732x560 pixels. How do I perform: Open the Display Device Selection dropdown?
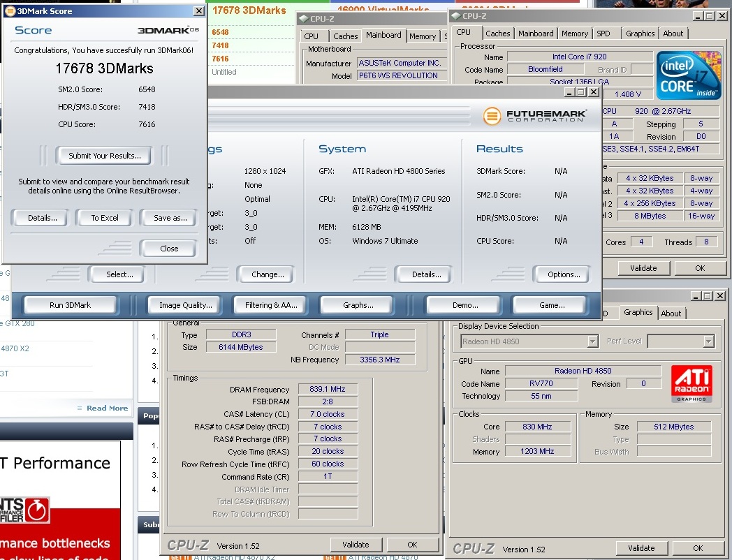pyautogui.click(x=592, y=341)
